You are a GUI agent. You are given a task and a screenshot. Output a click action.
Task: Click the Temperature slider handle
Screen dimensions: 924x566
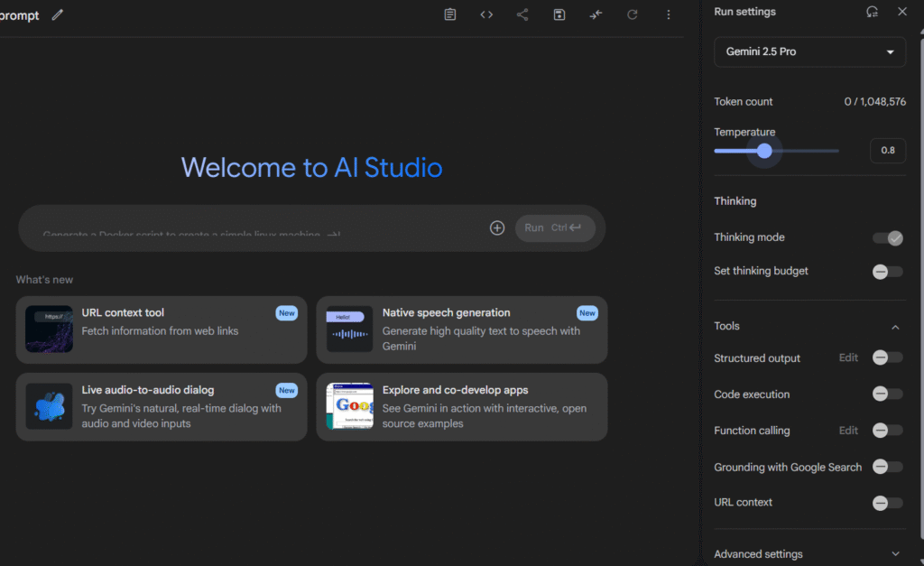click(764, 151)
